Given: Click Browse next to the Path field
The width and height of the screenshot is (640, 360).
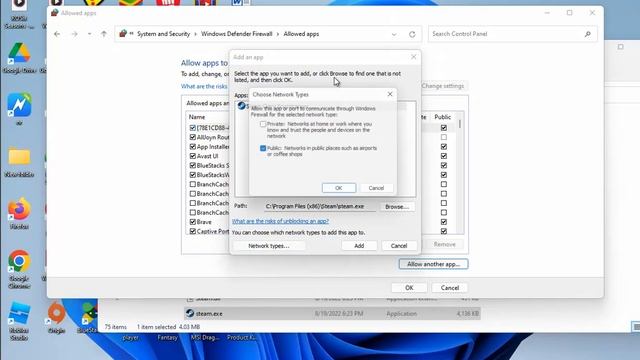Looking at the screenshot, I should tap(397, 207).
